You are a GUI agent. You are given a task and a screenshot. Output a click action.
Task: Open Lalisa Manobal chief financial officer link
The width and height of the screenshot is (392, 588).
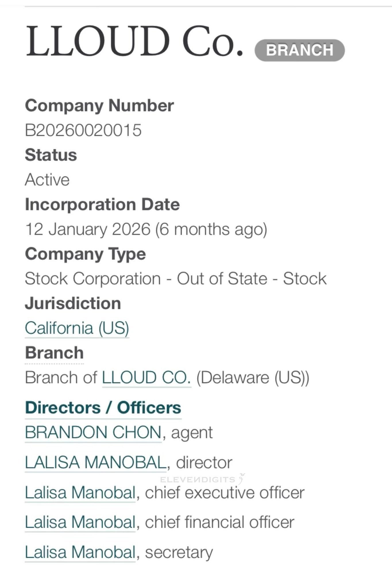click(80, 522)
